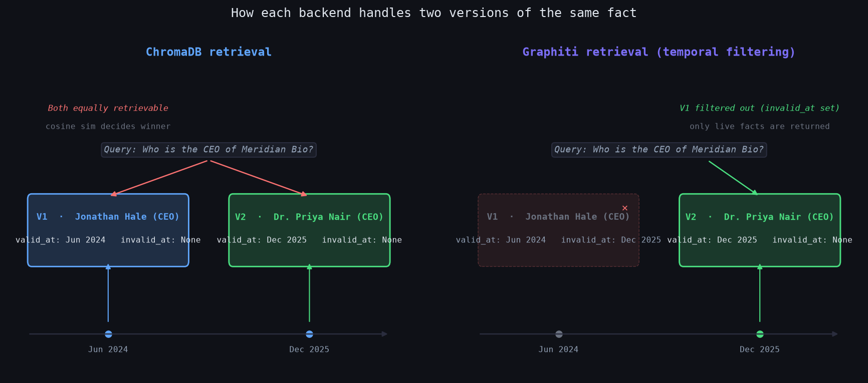
Task: Click the 'only live facts are returned' caption
Action: (759, 127)
